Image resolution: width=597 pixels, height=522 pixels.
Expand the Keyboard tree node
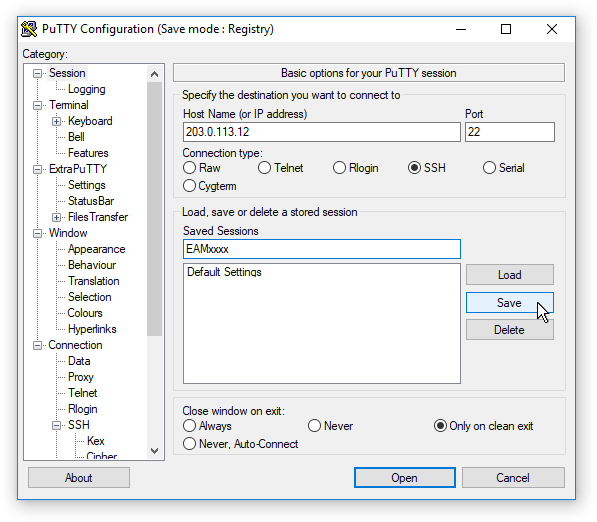coord(56,121)
